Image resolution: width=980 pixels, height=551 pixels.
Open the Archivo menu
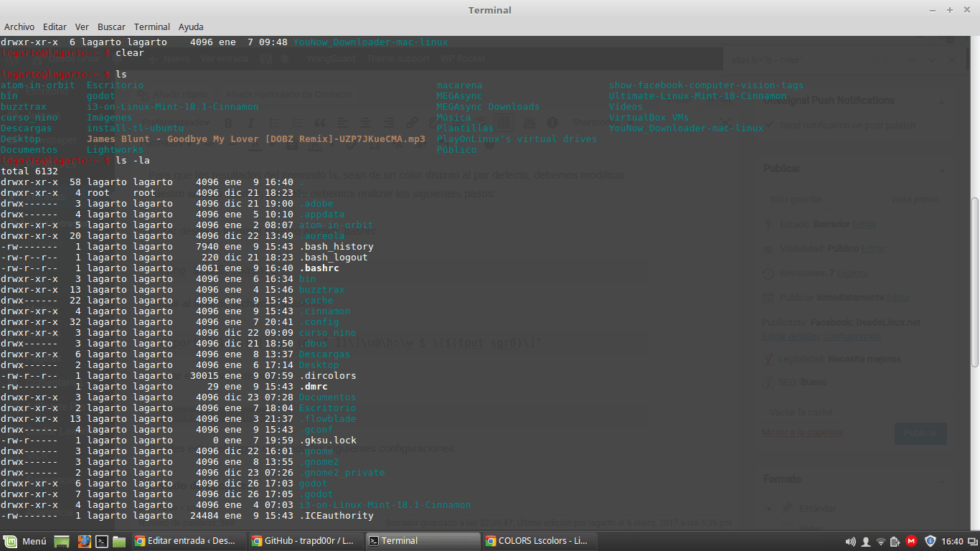point(19,27)
